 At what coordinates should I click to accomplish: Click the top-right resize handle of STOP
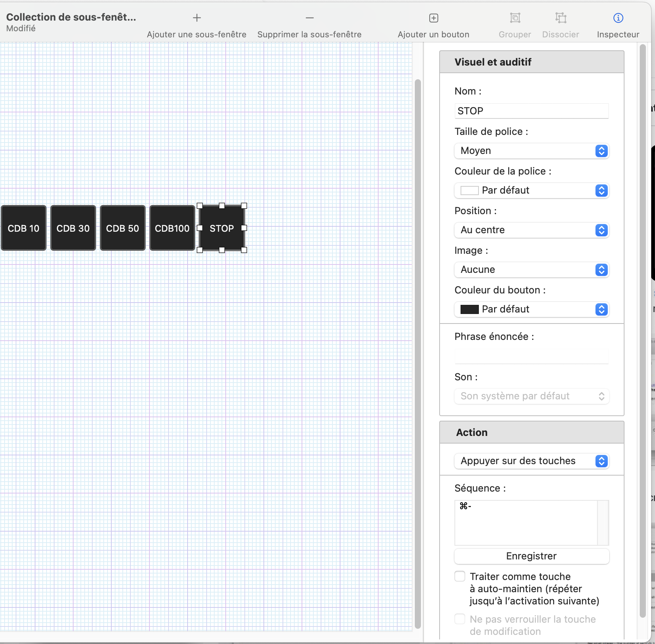244,206
